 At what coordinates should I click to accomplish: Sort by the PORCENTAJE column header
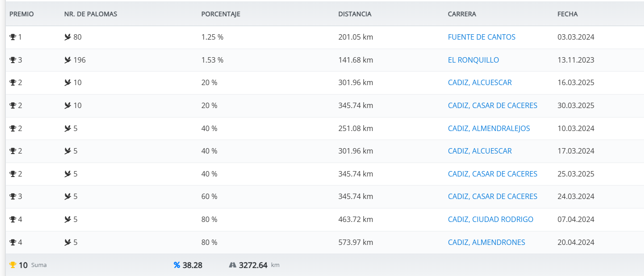221,14
